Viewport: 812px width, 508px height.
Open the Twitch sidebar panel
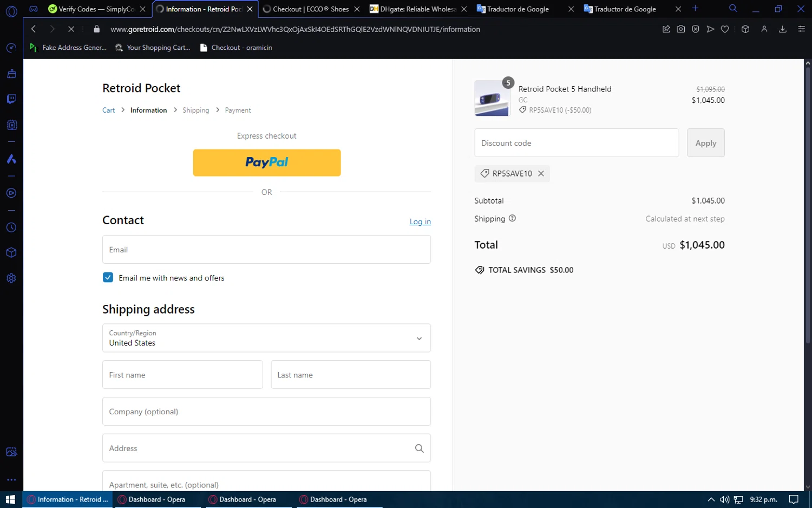tap(11, 99)
